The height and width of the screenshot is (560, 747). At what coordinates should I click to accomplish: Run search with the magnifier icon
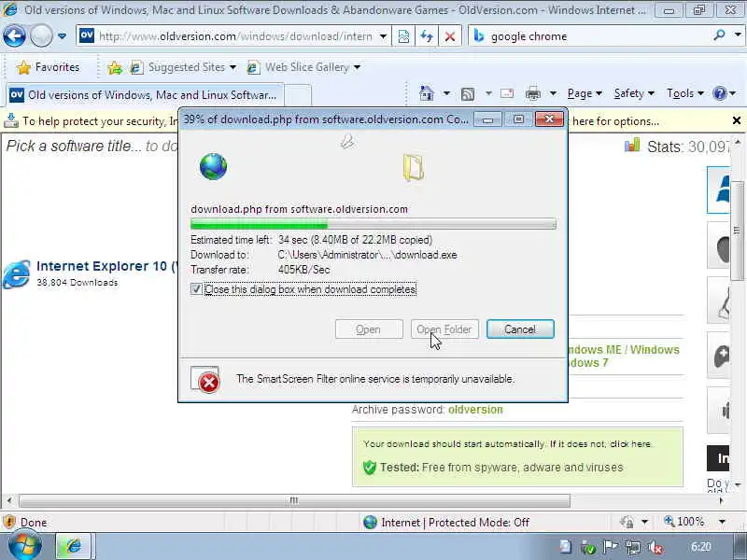point(720,35)
